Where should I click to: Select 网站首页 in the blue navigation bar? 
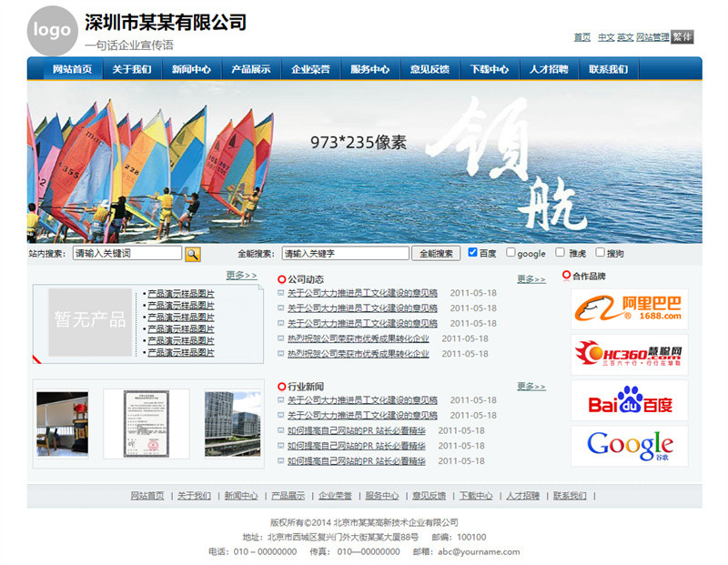point(72,69)
